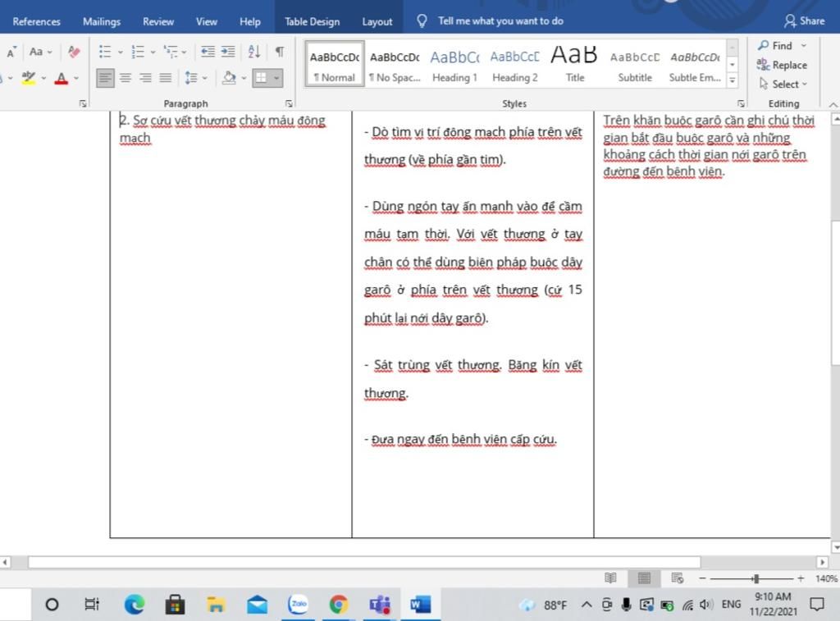This screenshot has height=621, width=840.
Task: Expand the Line Spacing dropdown
Action: tap(203, 78)
